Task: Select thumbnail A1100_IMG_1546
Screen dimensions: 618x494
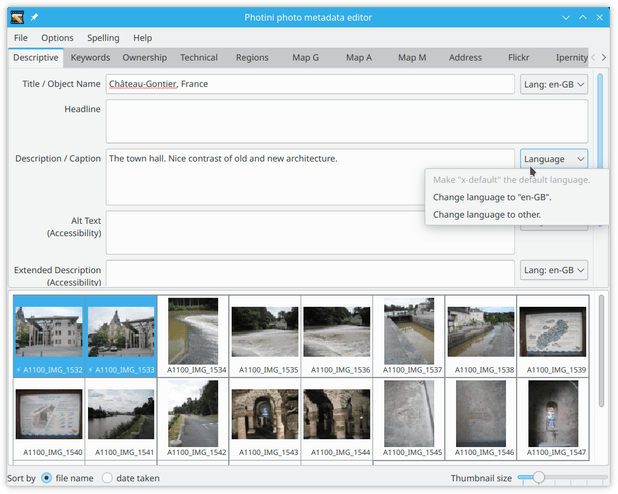Action: pyautogui.click(x=481, y=419)
